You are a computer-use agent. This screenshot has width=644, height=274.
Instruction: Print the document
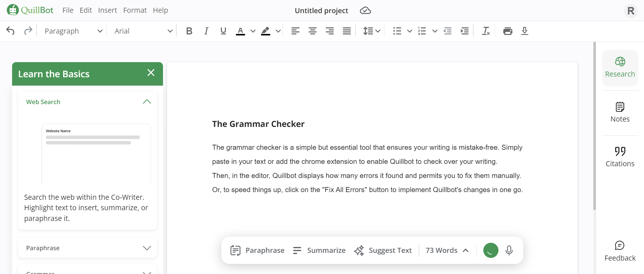click(508, 31)
